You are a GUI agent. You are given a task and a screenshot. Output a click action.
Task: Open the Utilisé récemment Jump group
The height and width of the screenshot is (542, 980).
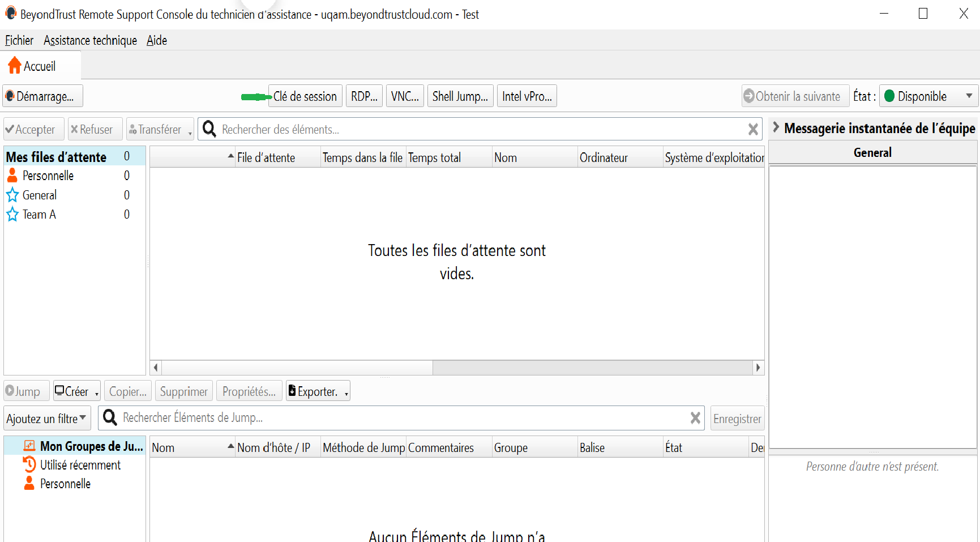tap(80, 465)
